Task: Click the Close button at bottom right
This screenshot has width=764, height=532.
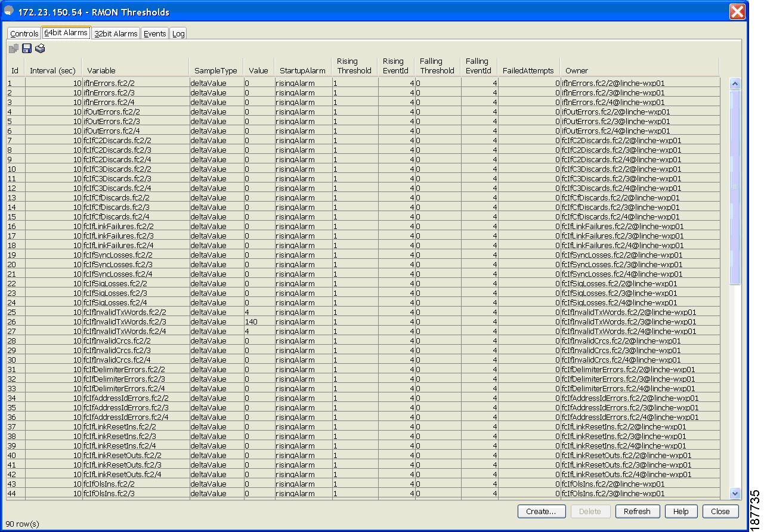Action: (720, 511)
